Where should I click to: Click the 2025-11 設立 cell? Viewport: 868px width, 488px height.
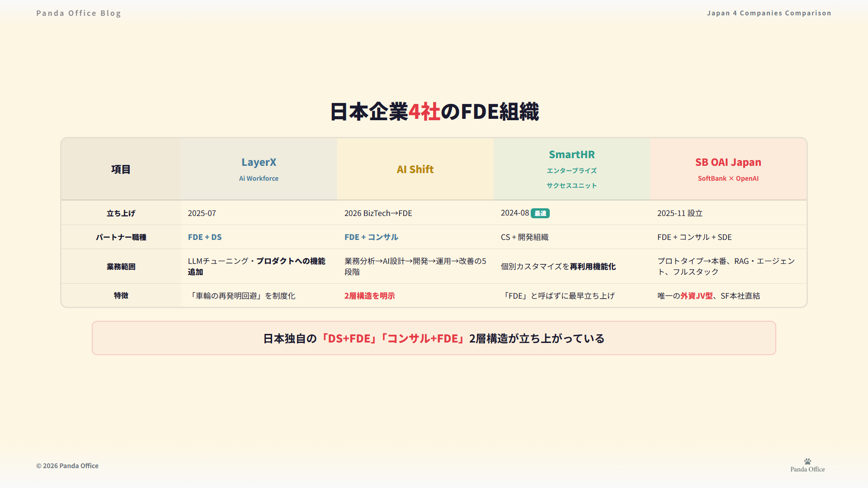coord(728,213)
